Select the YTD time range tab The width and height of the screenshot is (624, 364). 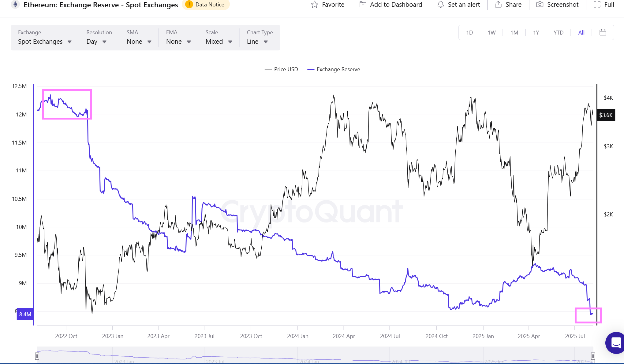pos(558,33)
